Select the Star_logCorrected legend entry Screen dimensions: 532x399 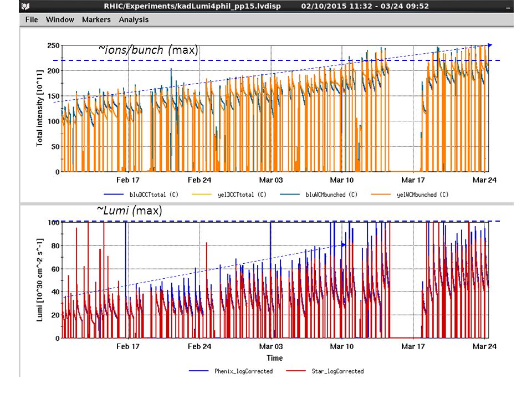pos(337,371)
